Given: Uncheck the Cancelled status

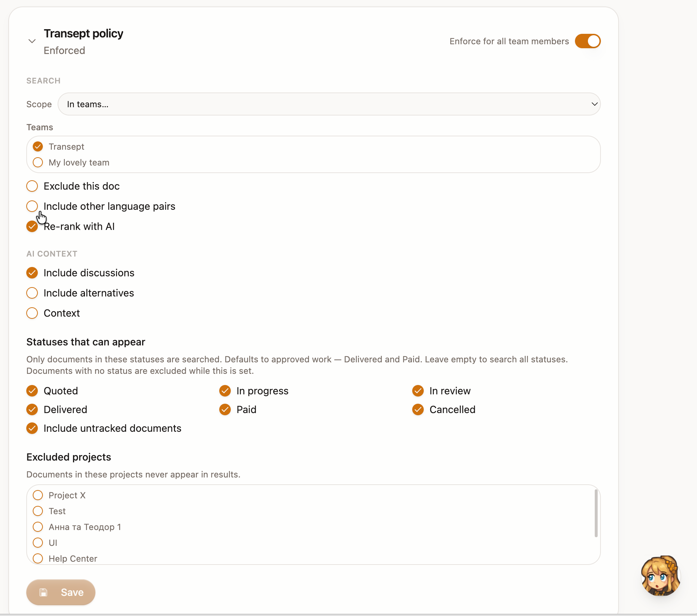Looking at the screenshot, I should tap(418, 409).
